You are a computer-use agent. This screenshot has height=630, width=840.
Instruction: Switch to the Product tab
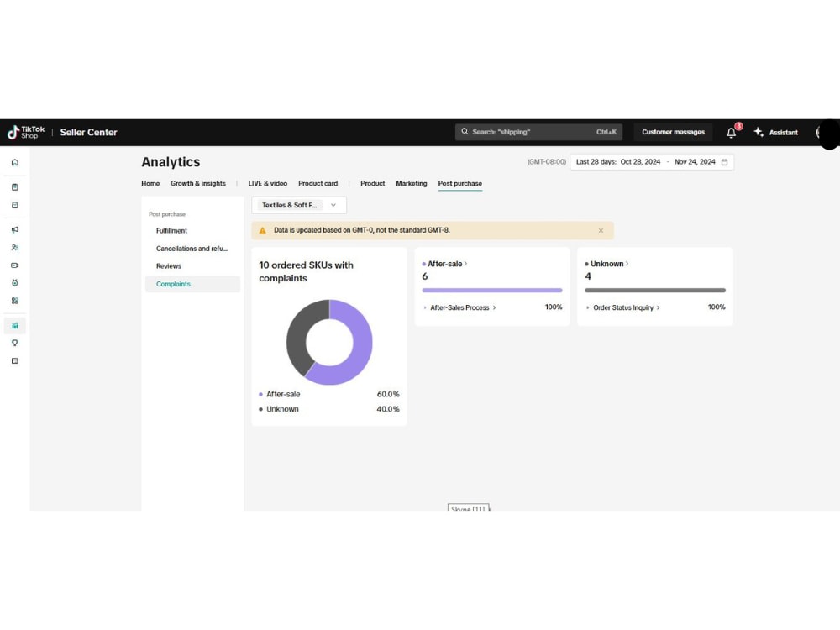pos(373,183)
